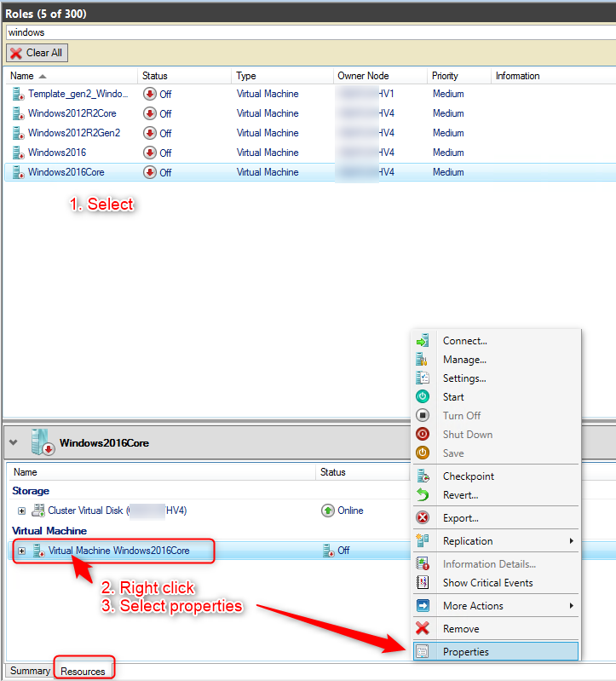Click the Virtual Machine Windows2016Core label

[119, 551]
